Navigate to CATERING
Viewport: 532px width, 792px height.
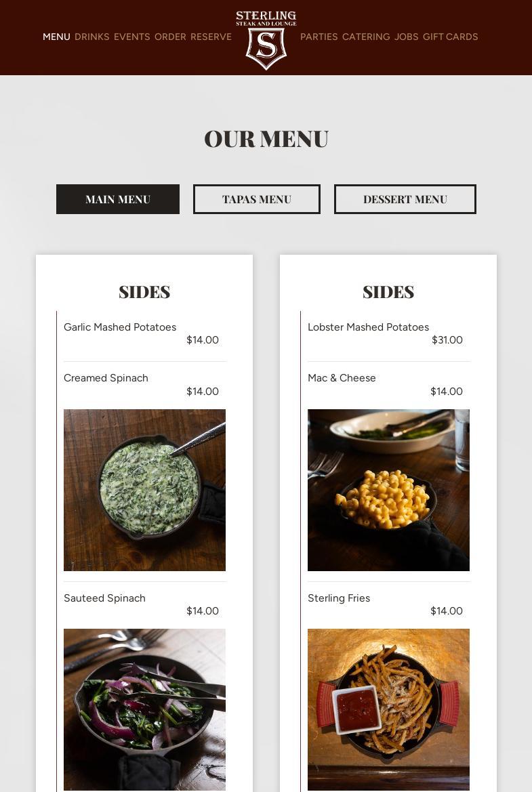point(366,37)
